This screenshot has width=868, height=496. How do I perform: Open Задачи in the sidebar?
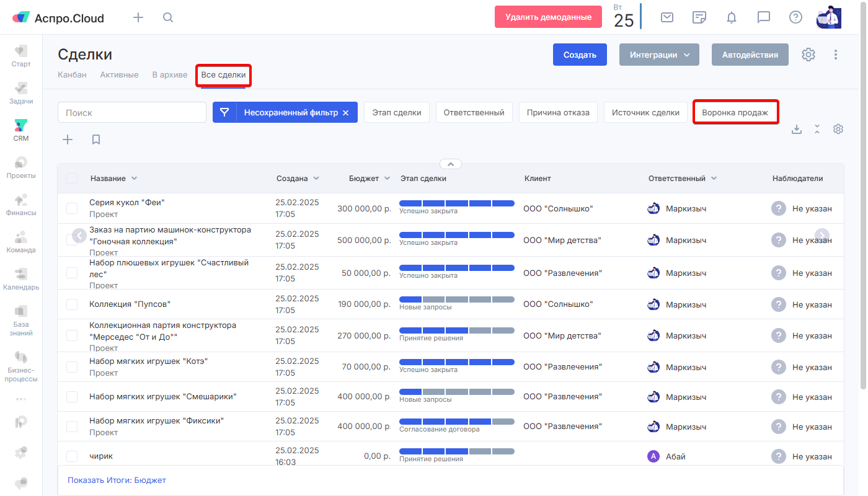21,93
